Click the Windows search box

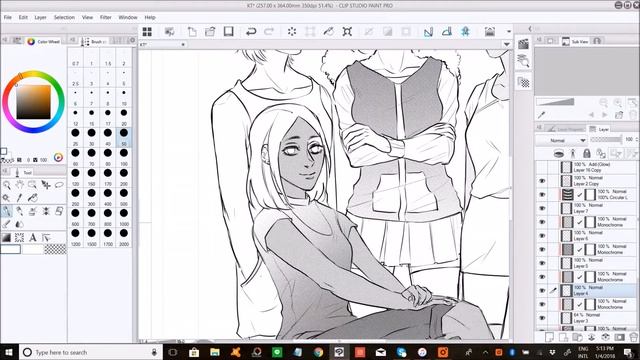pyautogui.click(x=91, y=352)
